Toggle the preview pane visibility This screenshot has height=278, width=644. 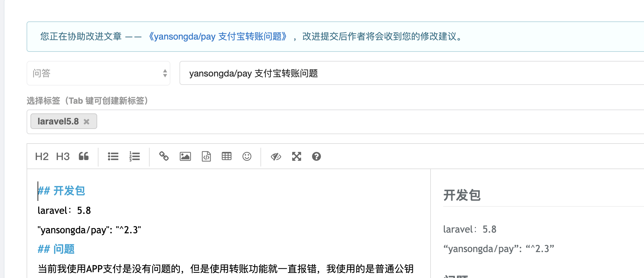point(276,157)
